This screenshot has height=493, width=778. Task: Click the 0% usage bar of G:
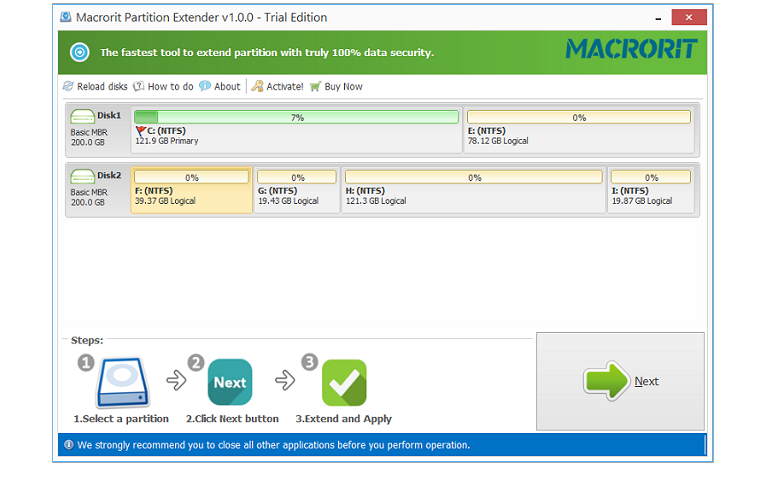(297, 178)
